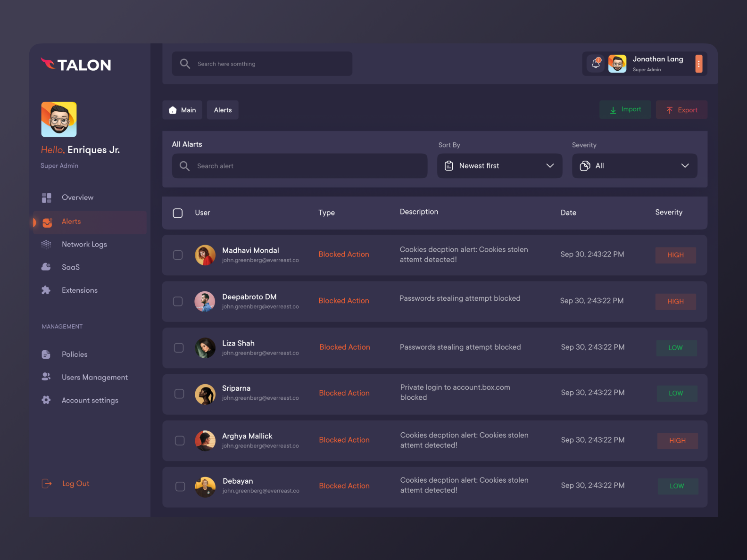The width and height of the screenshot is (747, 560).
Task: Click the Export button
Action: (681, 109)
